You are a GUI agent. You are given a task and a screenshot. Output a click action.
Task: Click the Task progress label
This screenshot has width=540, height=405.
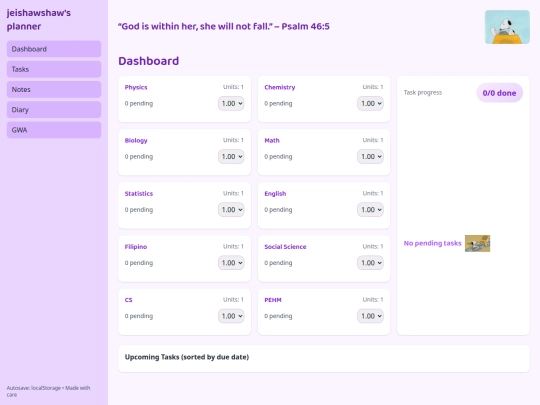(x=423, y=92)
